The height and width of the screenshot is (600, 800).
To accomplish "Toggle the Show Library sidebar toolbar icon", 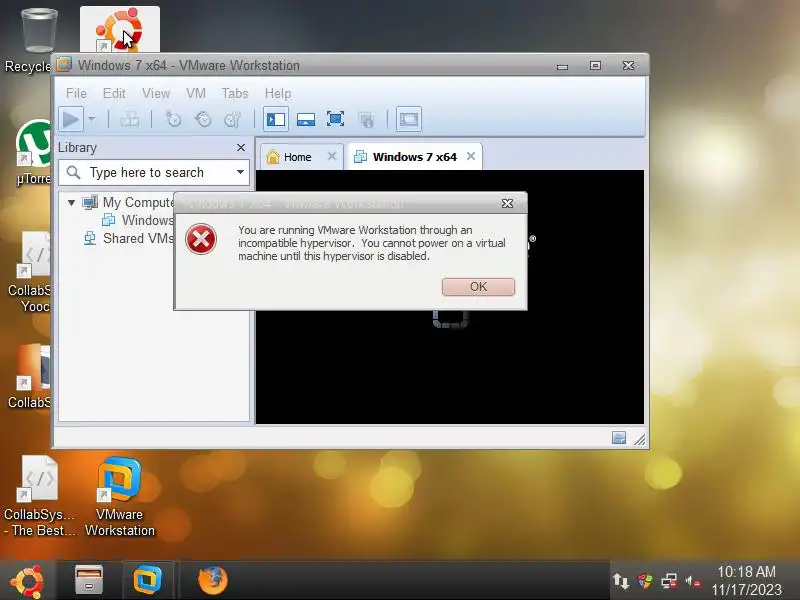I will (276, 120).
